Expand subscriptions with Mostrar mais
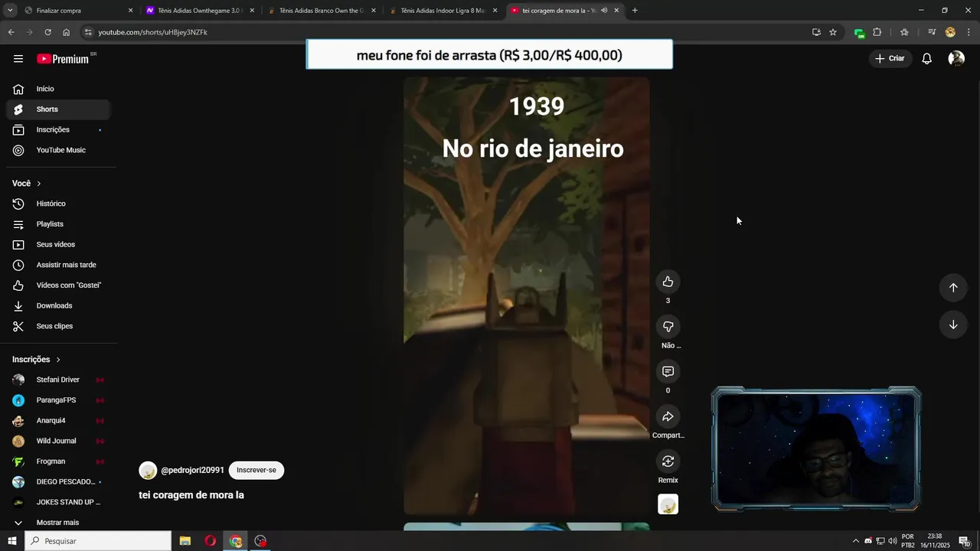Viewport: 980px width, 551px height. (x=58, y=523)
